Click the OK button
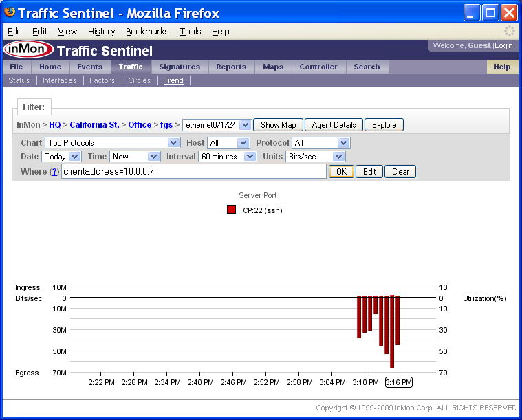Viewport: 522px width, 420px height. coord(341,172)
